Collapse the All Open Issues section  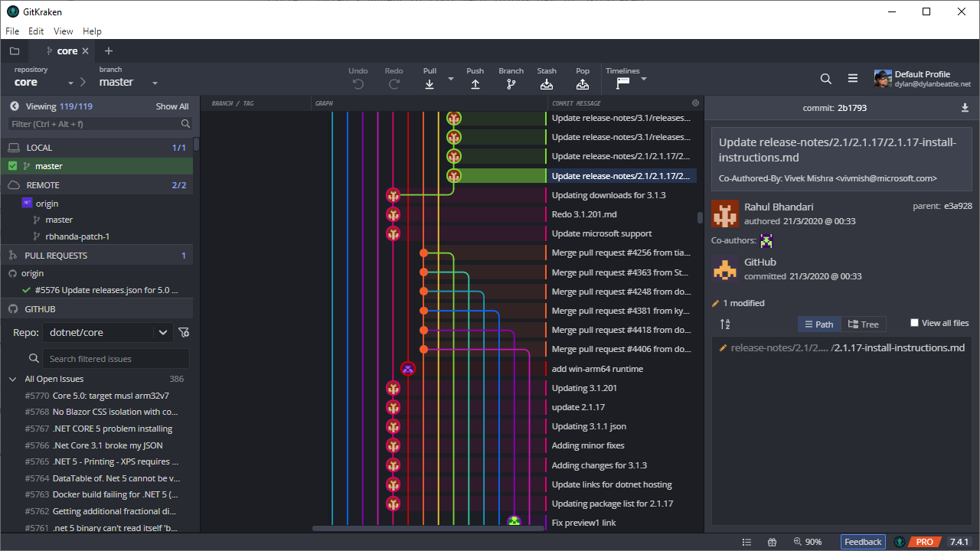tap(12, 379)
